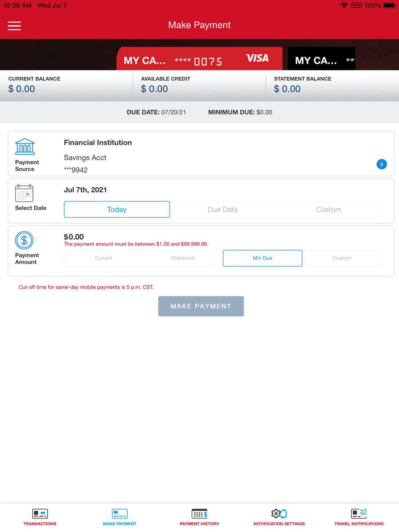The width and height of the screenshot is (399, 532).
Task: Choose Due Date as payment date
Action: (x=223, y=209)
